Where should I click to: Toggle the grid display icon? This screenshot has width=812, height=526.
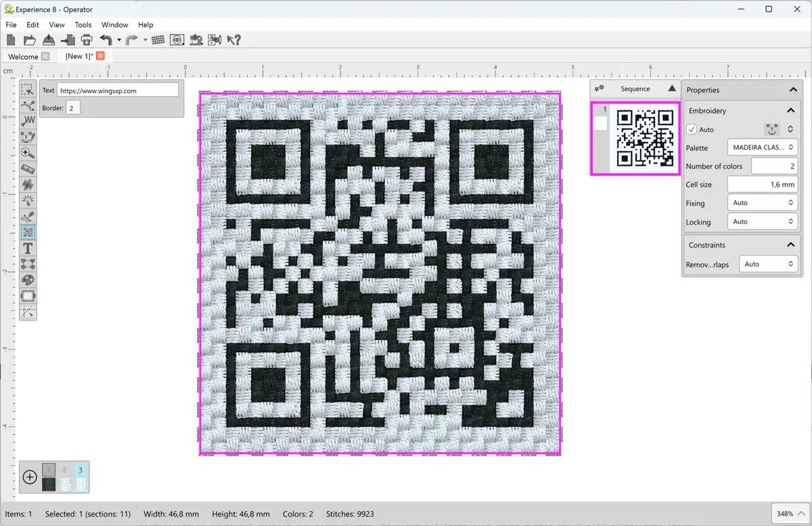(x=158, y=40)
